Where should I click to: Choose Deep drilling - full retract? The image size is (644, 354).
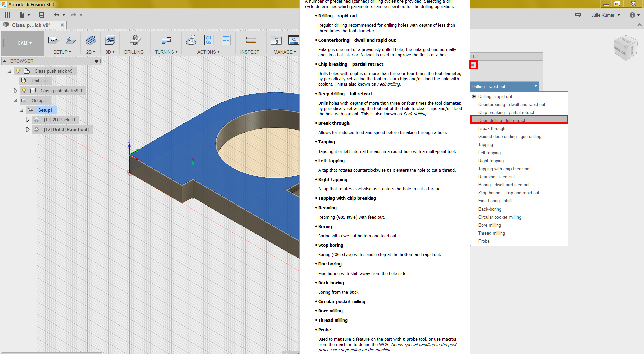519,120
